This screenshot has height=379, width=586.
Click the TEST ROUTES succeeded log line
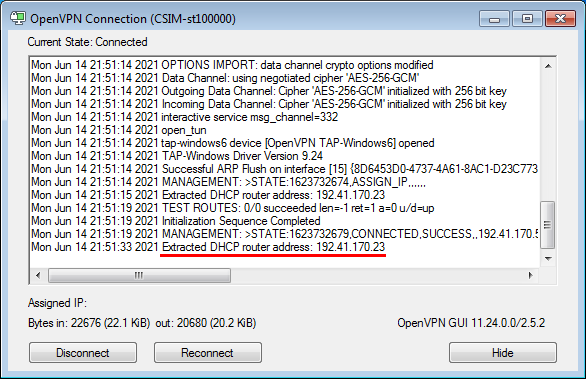click(232, 208)
